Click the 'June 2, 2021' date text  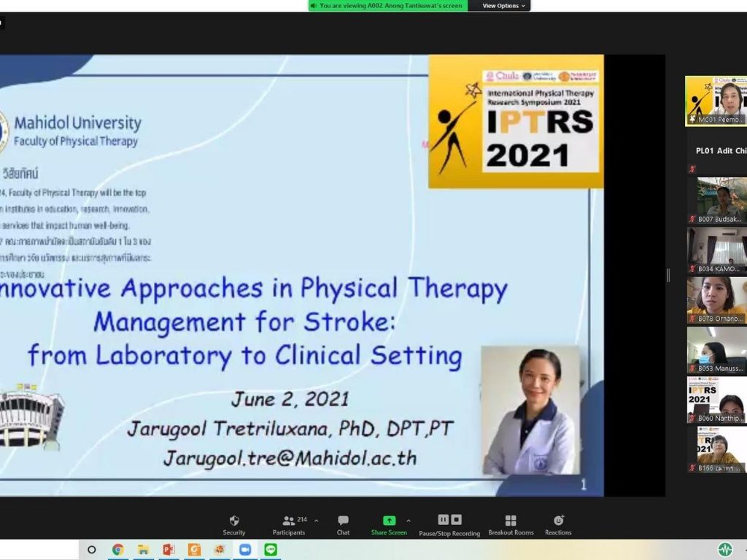click(x=290, y=399)
